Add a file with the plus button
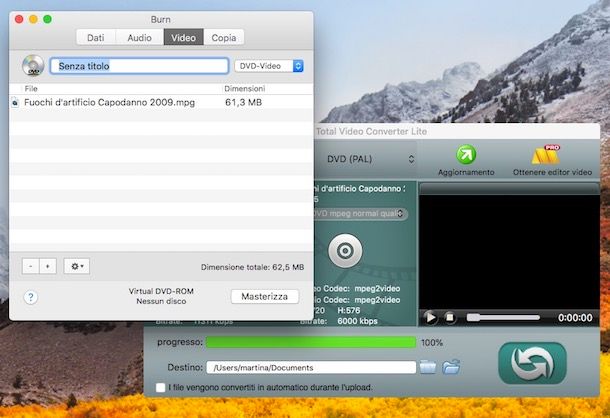This screenshot has height=418, width=610. pos(47,266)
